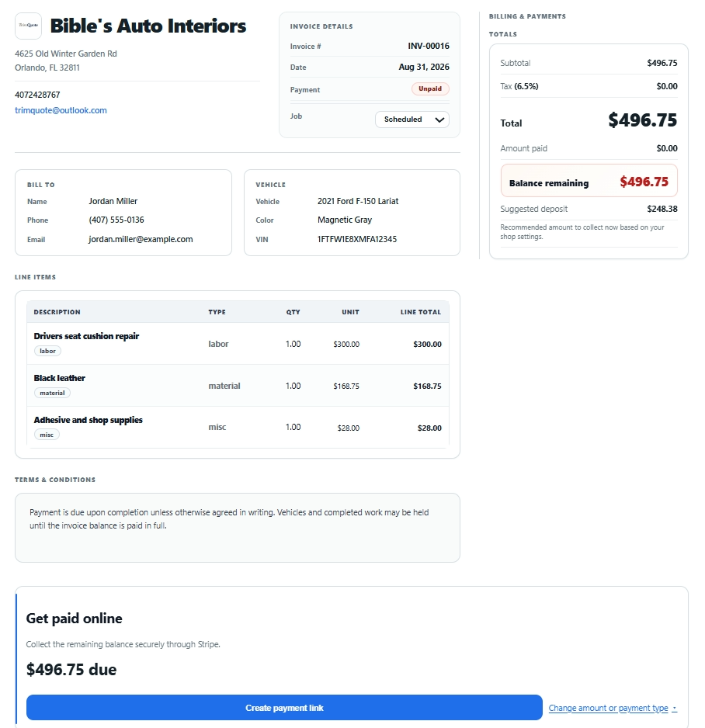Click the Balance remaining amount box
This screenshot has width=705, height=728.
click(x=589, y=181)
